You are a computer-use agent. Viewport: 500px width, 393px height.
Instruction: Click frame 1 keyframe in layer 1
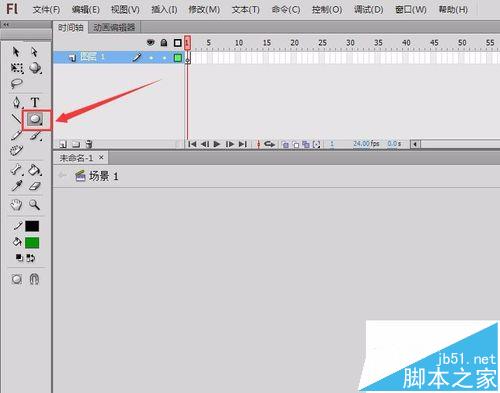[x=188, y=58]
